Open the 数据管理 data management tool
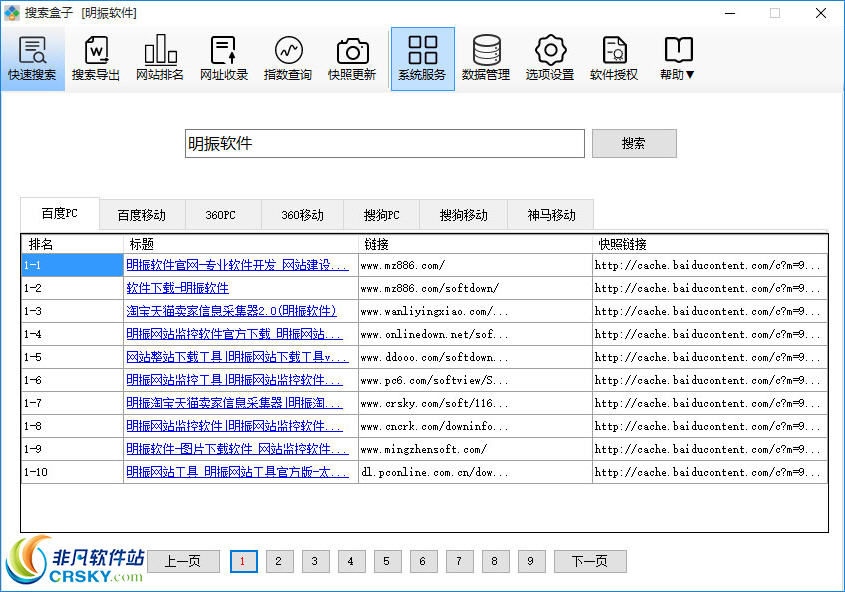 (x=486, y=59)
